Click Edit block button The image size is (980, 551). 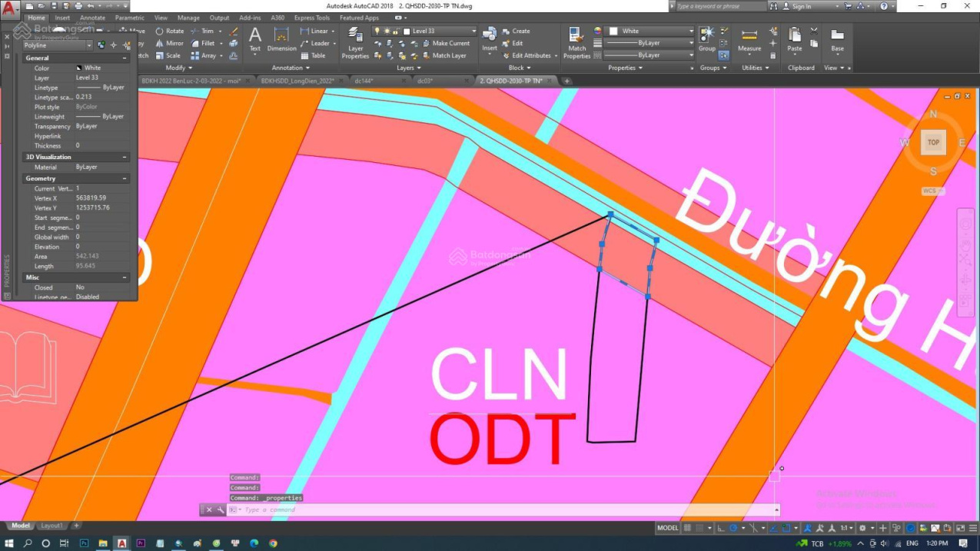[x=513, y=44]
